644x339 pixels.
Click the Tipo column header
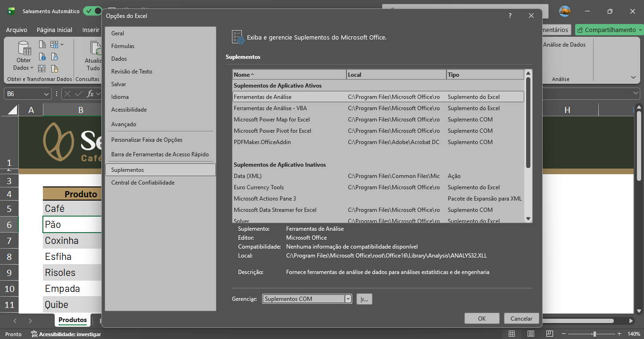pyautogui.click(x=485, y=75)
